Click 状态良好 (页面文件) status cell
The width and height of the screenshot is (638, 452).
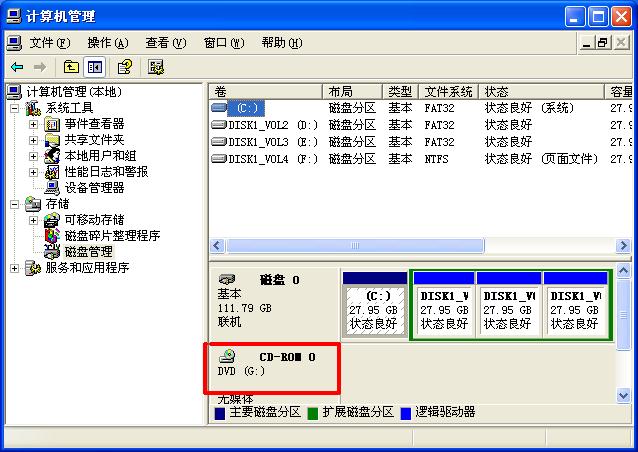tap(542, 159)
